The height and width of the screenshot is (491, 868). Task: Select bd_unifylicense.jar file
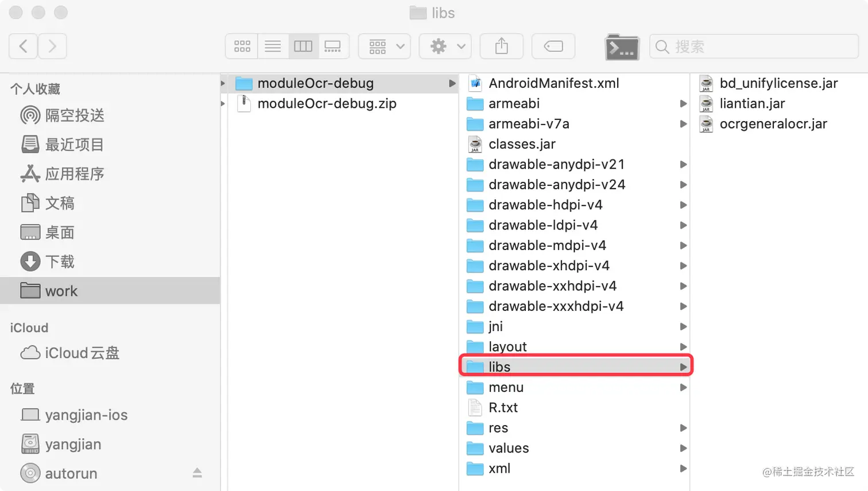pos(779,83)
